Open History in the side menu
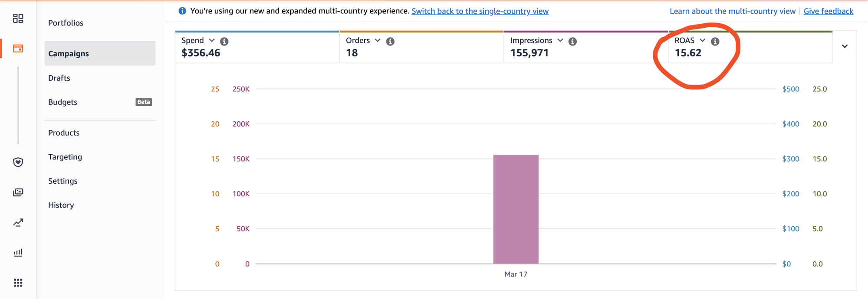This screenshot has width=868, height=299. [61, 205]
